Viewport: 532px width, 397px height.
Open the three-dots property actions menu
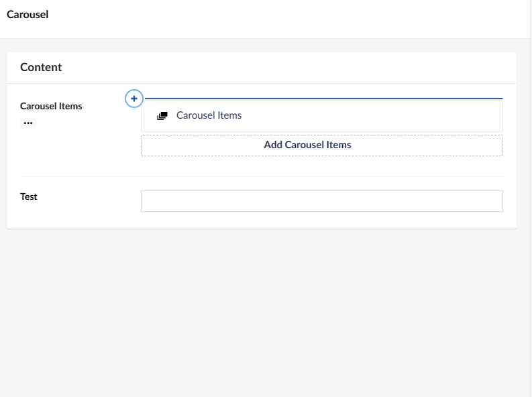click(x=28, y=123)
